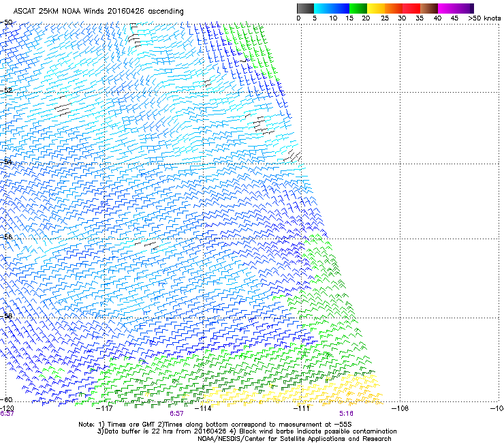The height and width of the screenshot is (443, 504).
Task: Click the -114 longitude axis label
Action: tap(203, 408)
